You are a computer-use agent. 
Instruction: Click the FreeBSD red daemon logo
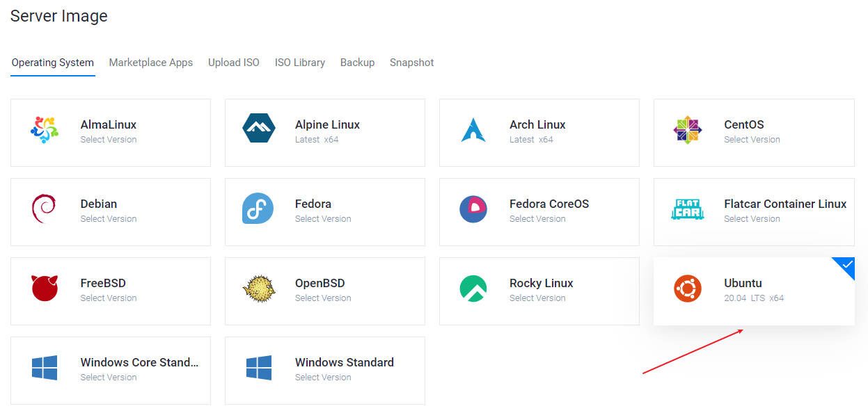[x=45, y=288]
